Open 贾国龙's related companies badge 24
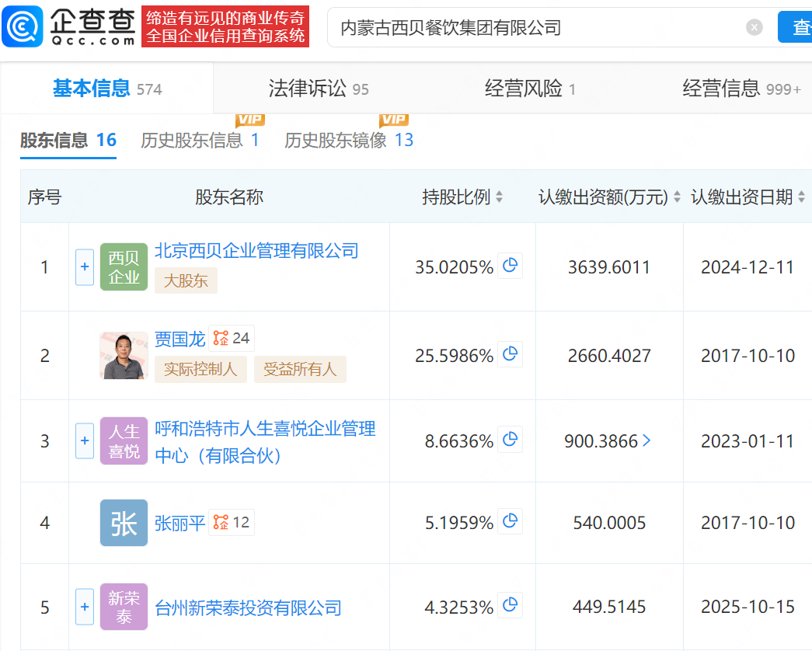 coord(232,338)
